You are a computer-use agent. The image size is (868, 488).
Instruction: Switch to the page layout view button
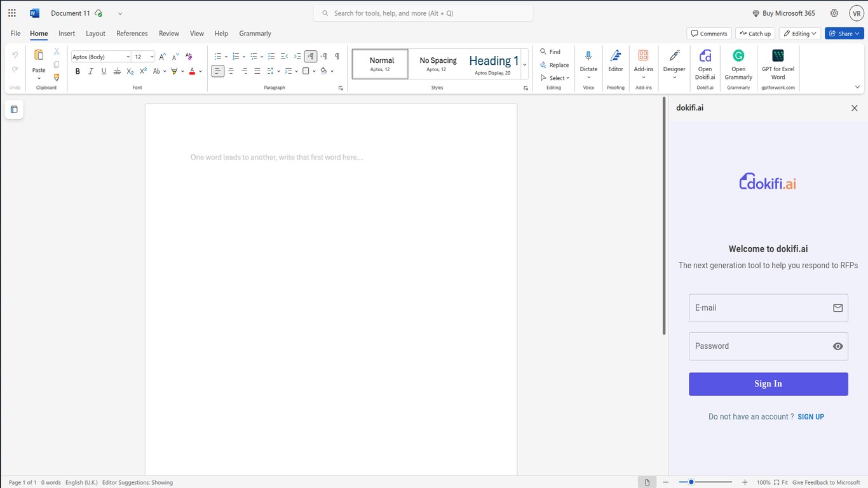(x=647, y=482)
